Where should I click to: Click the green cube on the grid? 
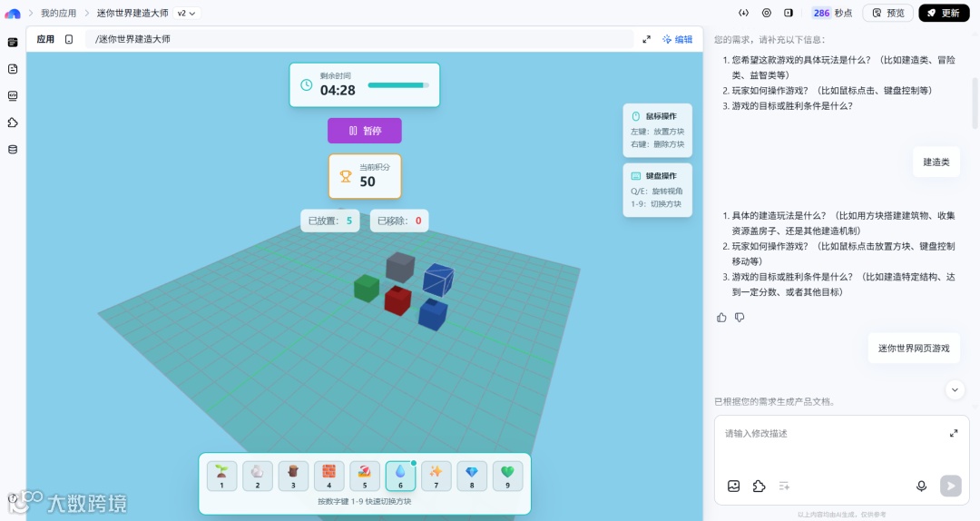point(367,288)
